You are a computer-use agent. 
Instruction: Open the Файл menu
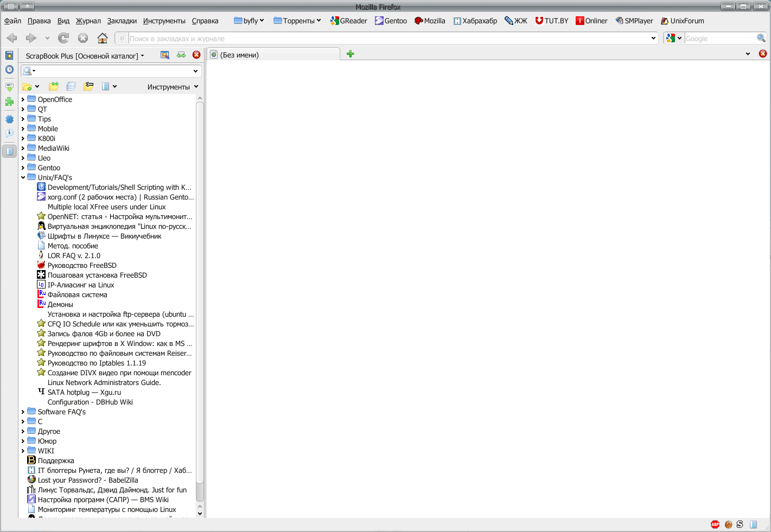pyautogui.click(x=13, y=21)
